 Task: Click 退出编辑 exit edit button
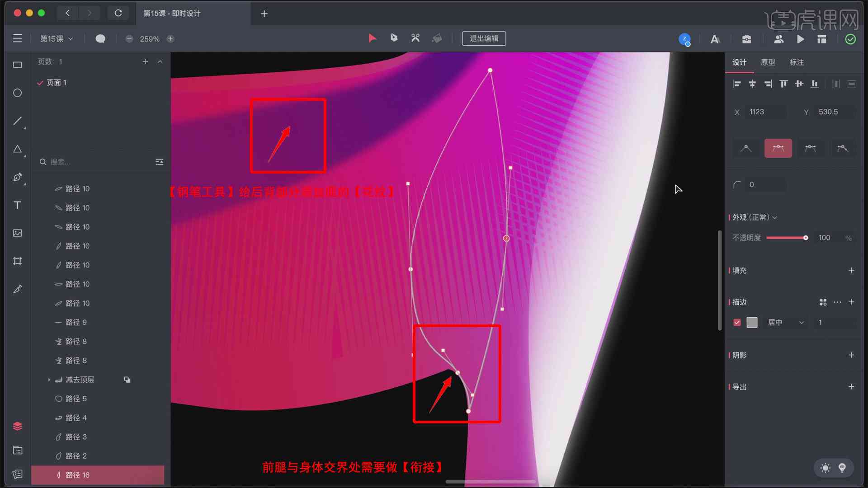[483, 39]
